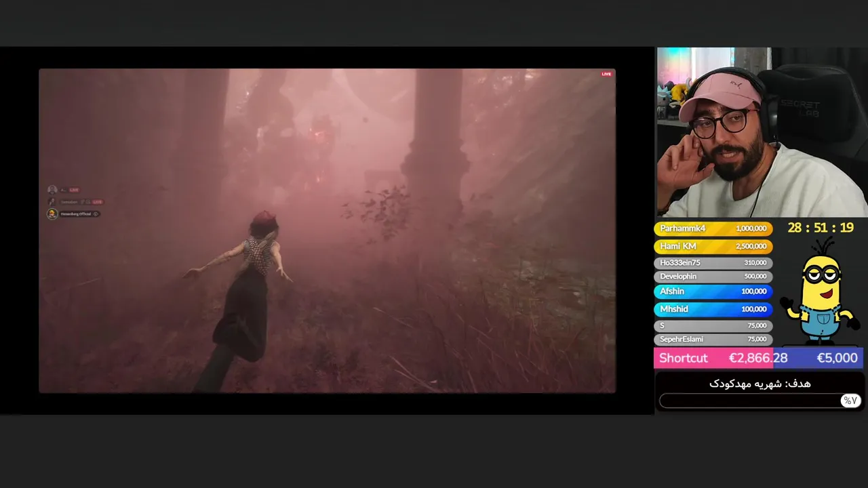868x488 pixels.
Task: Select the Parhammk4 donor row
Action: coord(713,228)
